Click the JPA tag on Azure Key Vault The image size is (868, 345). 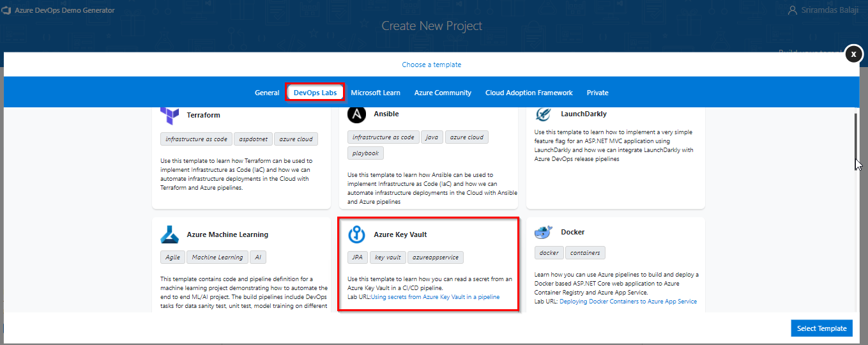(x=357, y=257)
